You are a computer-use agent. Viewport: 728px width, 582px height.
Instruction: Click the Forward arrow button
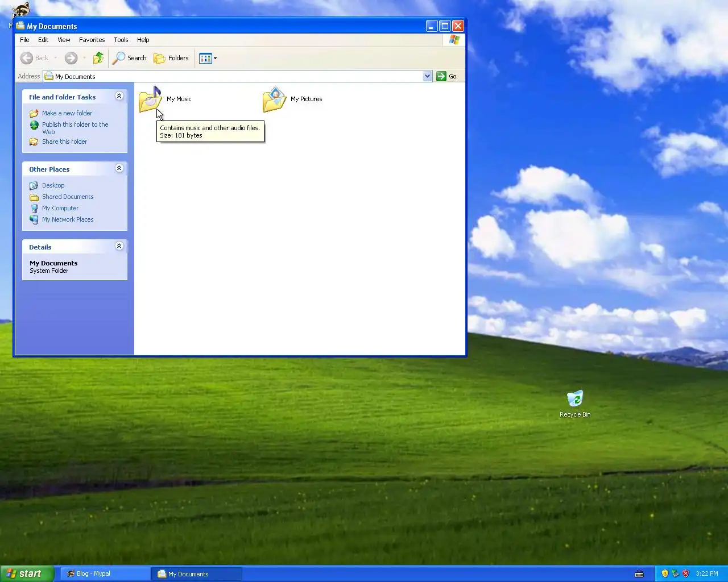click(71, 58)
